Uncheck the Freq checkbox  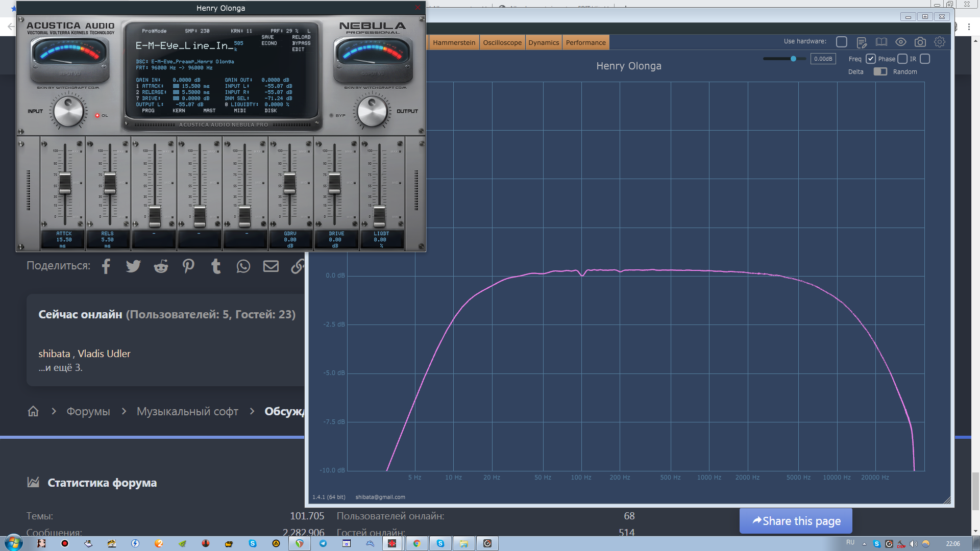871,59
